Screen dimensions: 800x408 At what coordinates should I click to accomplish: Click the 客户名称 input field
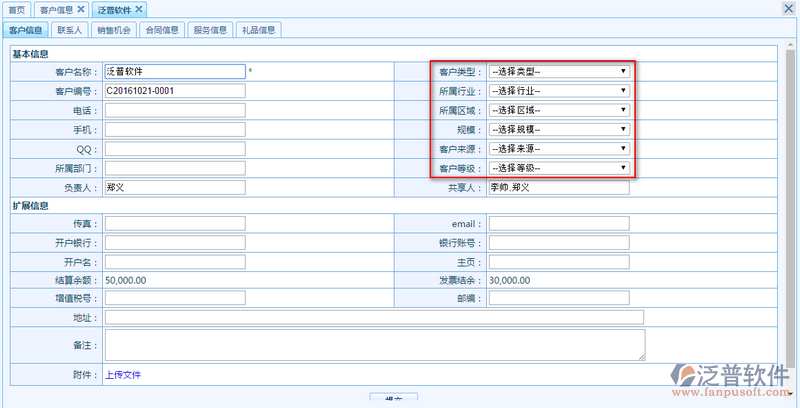[x=175, y=71]
